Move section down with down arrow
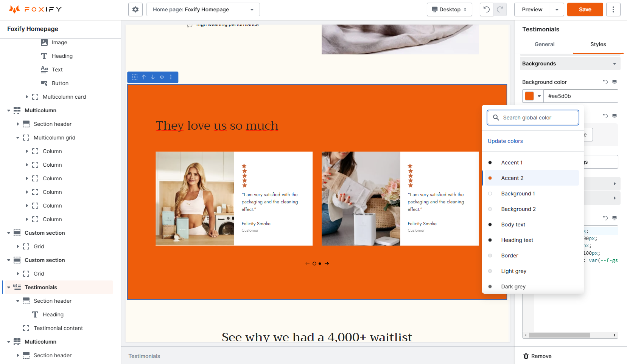 coord(153,77)
